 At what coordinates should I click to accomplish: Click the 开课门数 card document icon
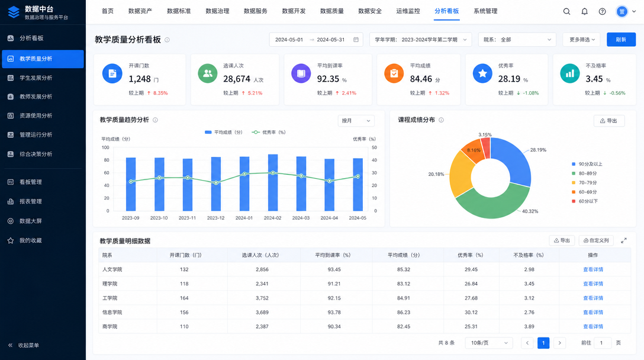(112, 73)
